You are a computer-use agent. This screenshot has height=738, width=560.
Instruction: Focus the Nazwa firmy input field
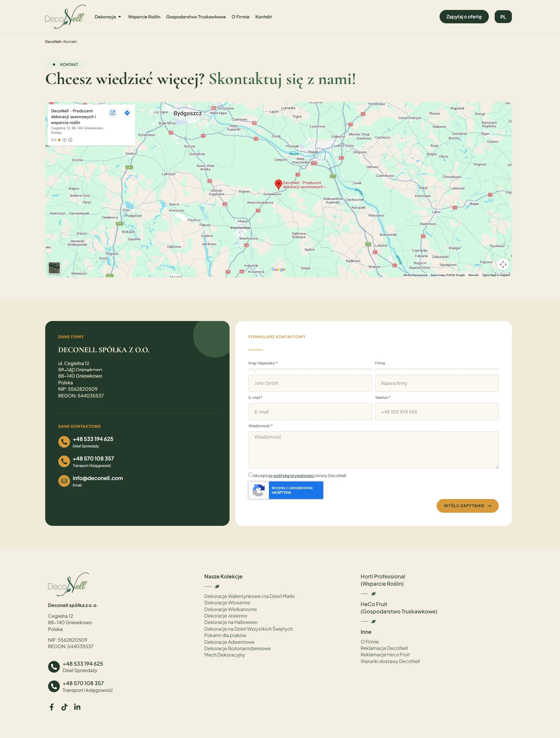pyautogui.click(x=437, y=383)
